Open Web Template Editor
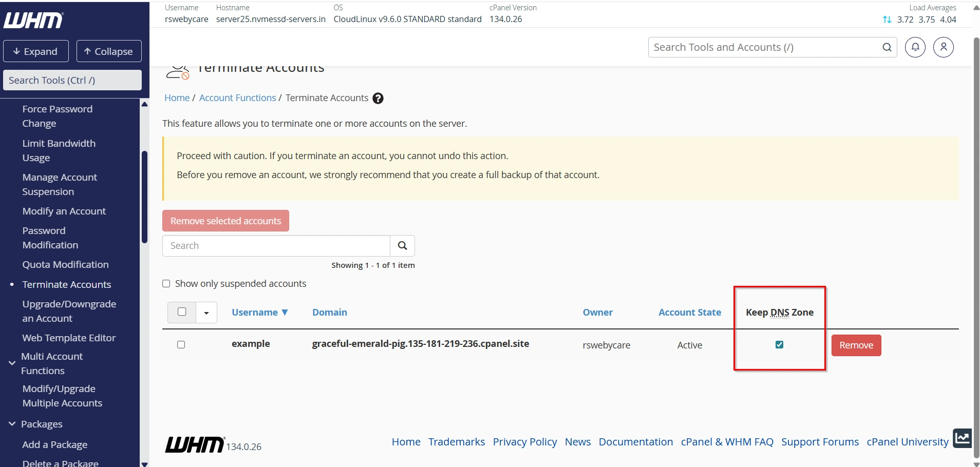This screenshot has height=467, width=980. [69, 338]
